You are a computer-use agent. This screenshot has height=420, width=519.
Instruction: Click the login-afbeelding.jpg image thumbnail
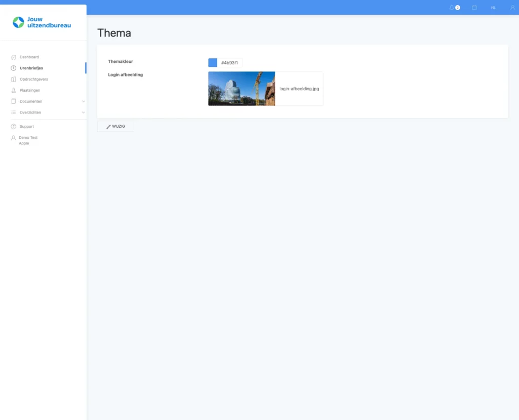coord(242,89)
